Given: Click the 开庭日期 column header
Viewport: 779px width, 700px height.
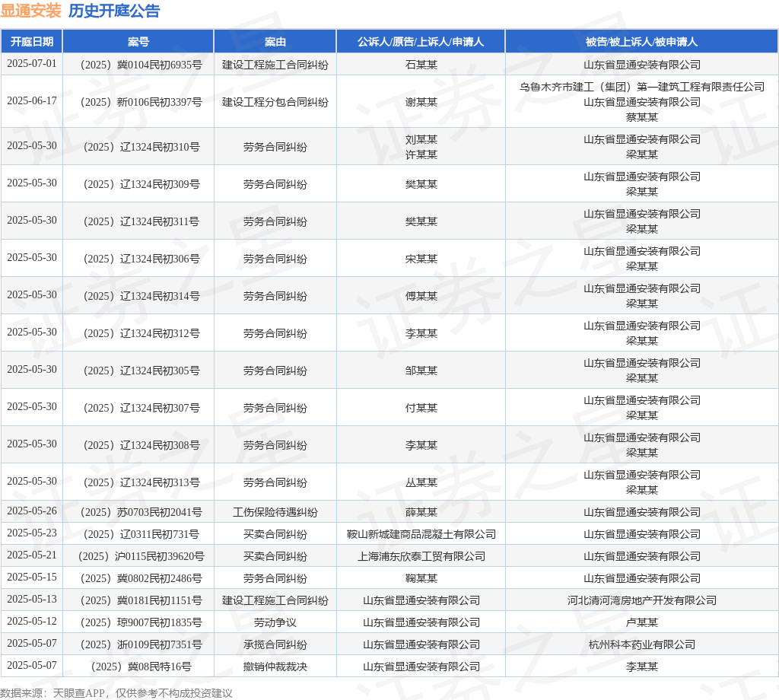Looking at the screenshot, I should click(32, 42).
